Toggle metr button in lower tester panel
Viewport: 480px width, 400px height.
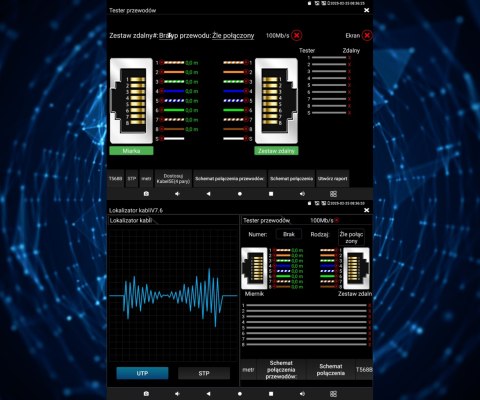click(x=248, y=370)
